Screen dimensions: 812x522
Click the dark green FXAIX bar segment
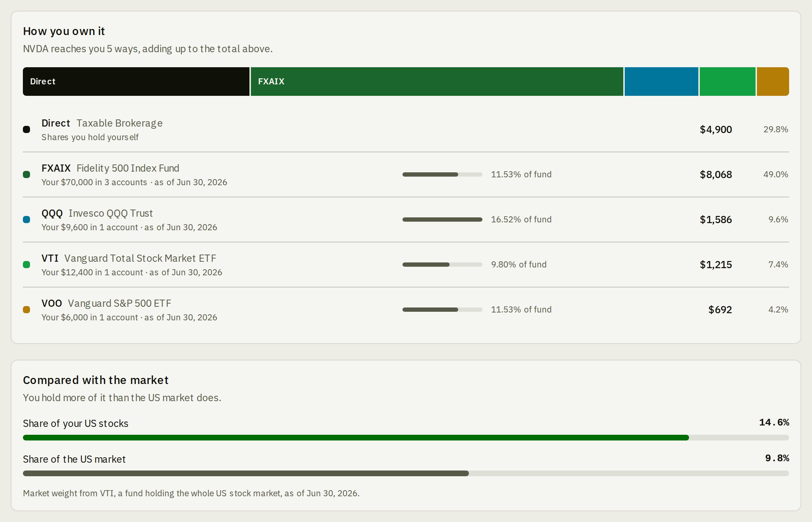437,82
